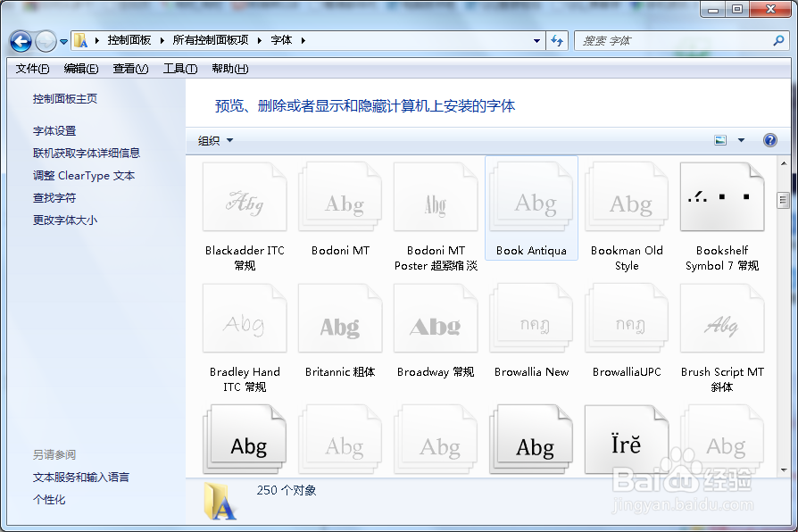Viewport: 798px width, 532px height.
Task: Click the 250 个对象 status text
Action: click(x=287, y=490)
